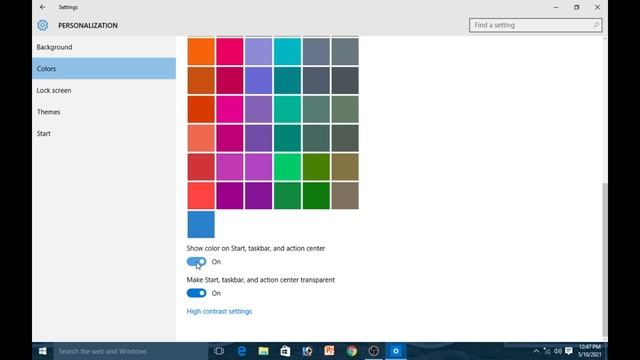Screen dimensions: 640x360
Task: Restore down the Settings window
Action: coord(577,7)
